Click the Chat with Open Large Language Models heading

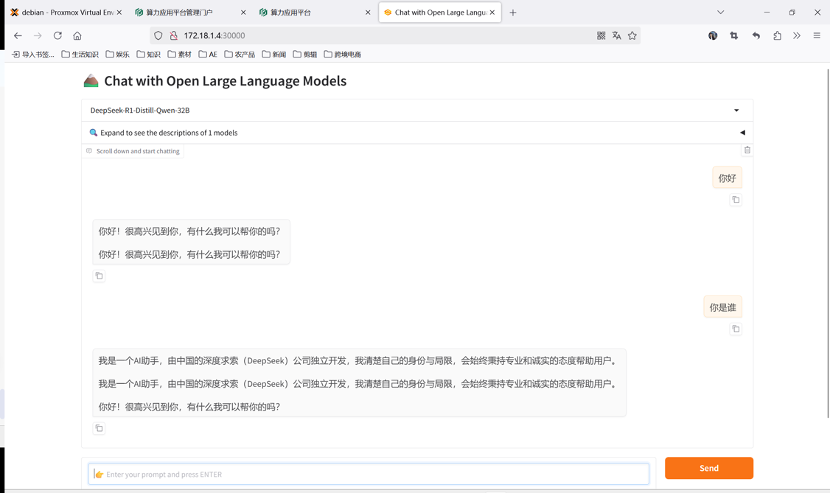click(x=225, y=81)
